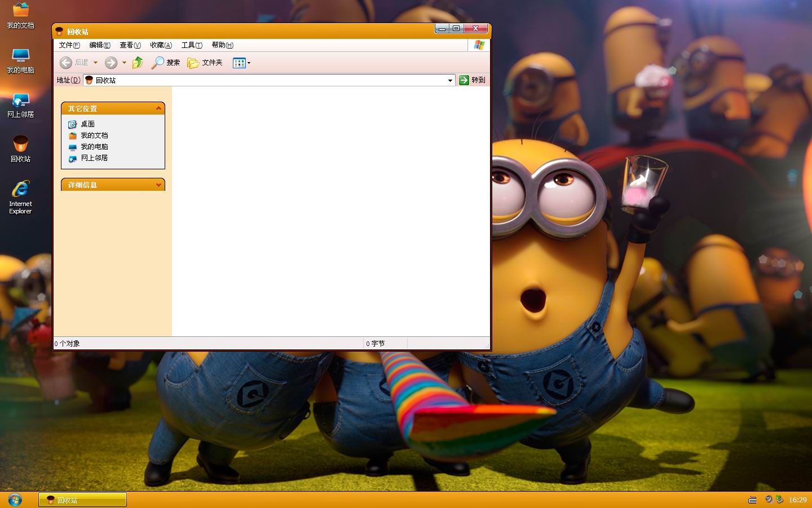Screen dimensions: 812x508
Task: Click the Start orb button
Action: pos(15,500)
